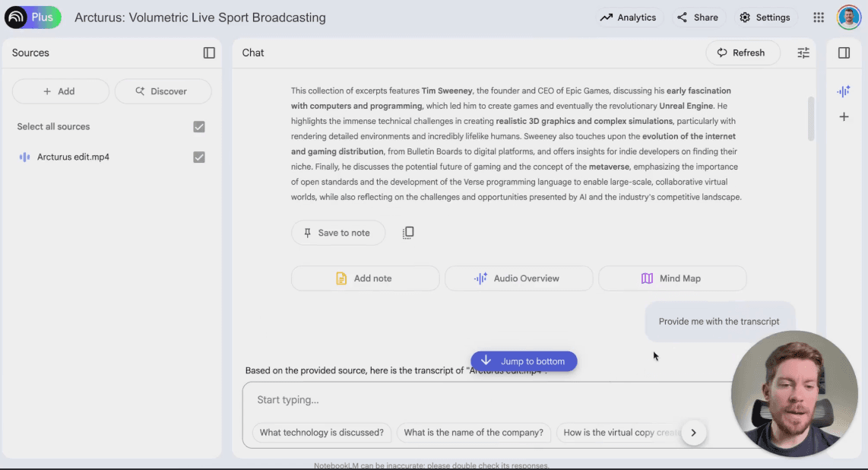The width and height of the screenshot is (868, 470).
Task: Open the Plus plan badge
Action: click(x=43, y=17)
